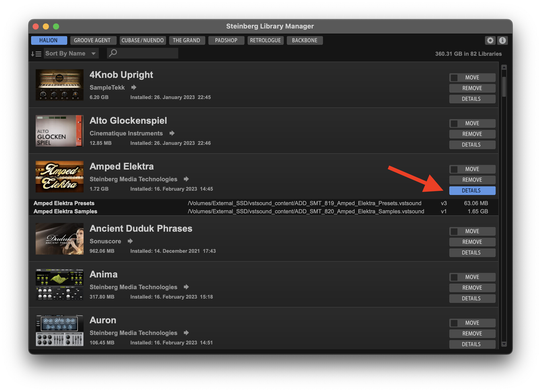Tick the MOVE checkbox for 4Knob Upright
Image resolution: width=541 pixels, height=392 pixels.
(454, 78)
